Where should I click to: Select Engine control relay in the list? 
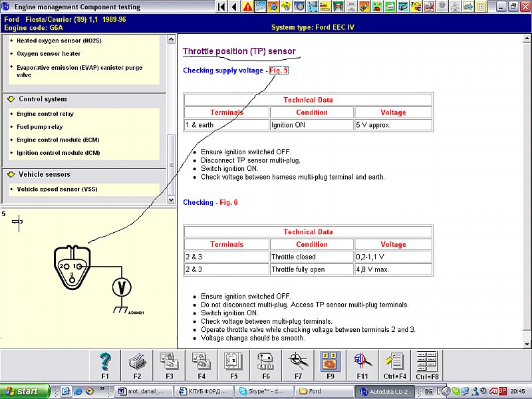point(45,114)
